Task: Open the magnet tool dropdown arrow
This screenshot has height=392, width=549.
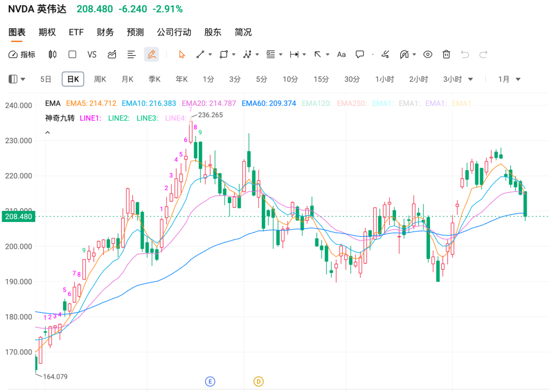Action: [414, 54]
